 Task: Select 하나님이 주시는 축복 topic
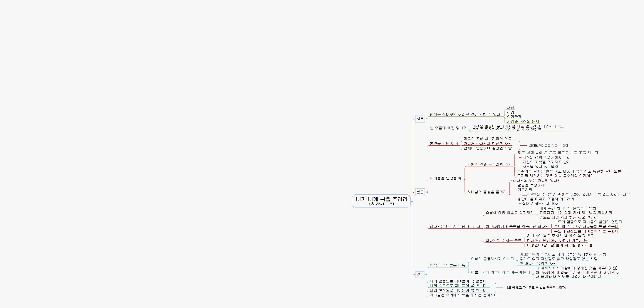[503, 240]
